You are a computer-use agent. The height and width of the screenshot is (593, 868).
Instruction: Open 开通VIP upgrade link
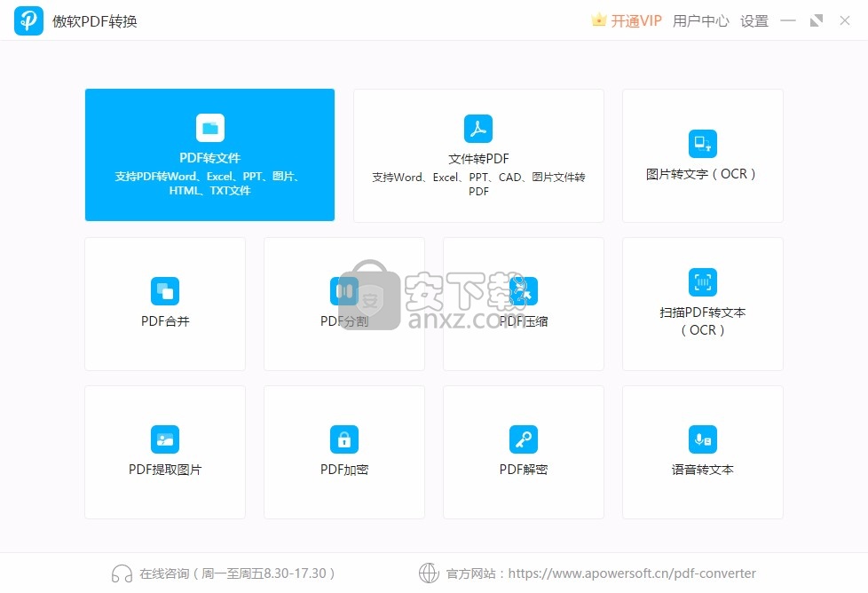coord(636,21)
